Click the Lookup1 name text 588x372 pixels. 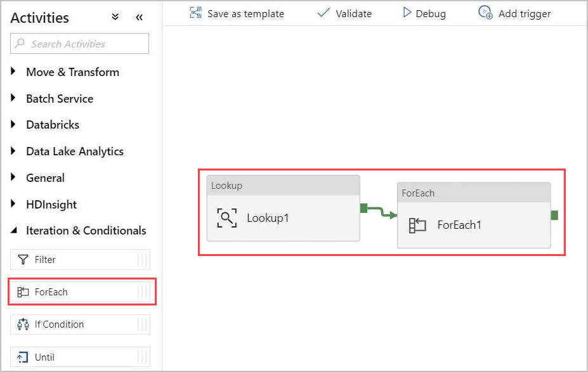point(268,217)
